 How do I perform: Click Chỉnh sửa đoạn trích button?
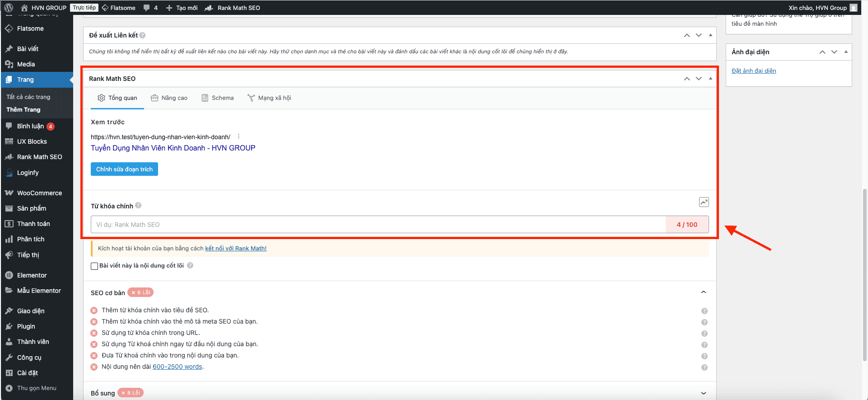point(124,169)
